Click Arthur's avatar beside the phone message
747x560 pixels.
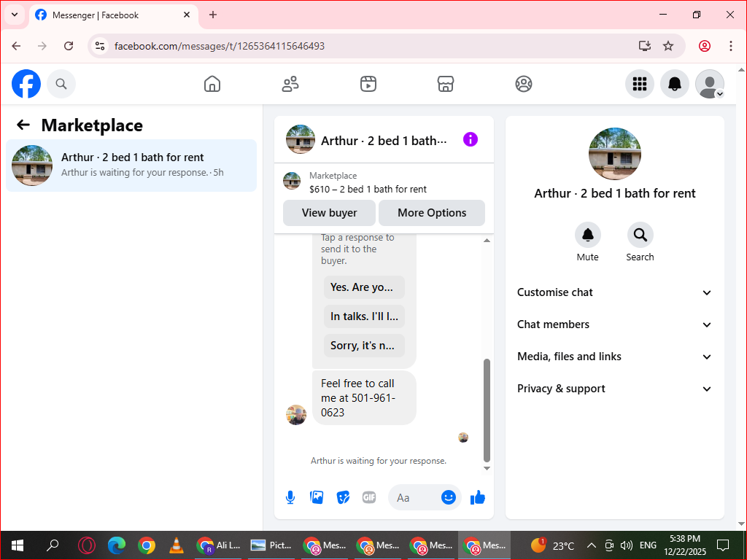tap(296, 415)
